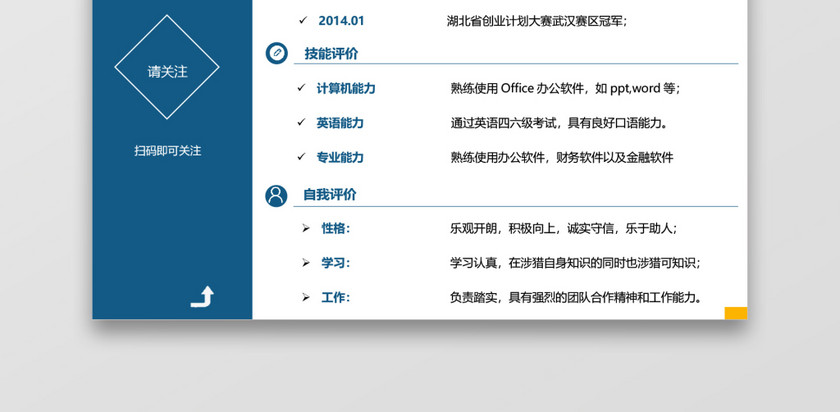Viewport: 840px width, 412px height.
Task: Click the checkmark next to 计算机能力
Action: point(302,88)
